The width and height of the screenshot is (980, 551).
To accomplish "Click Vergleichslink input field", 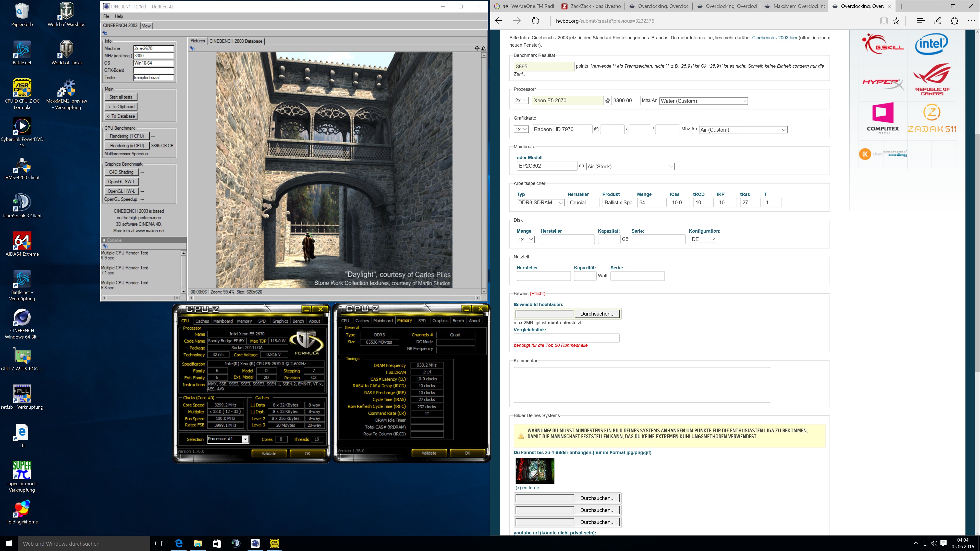I will (x=567, y=338).
